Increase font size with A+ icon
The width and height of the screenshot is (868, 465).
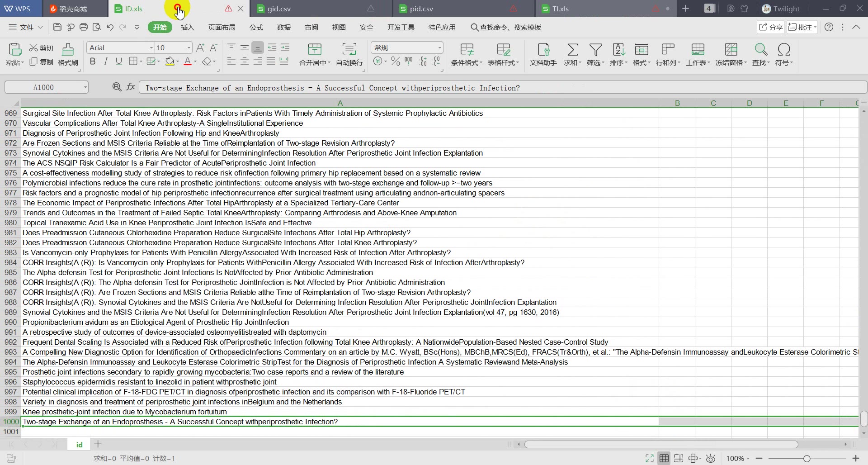(x=200, y=47)
